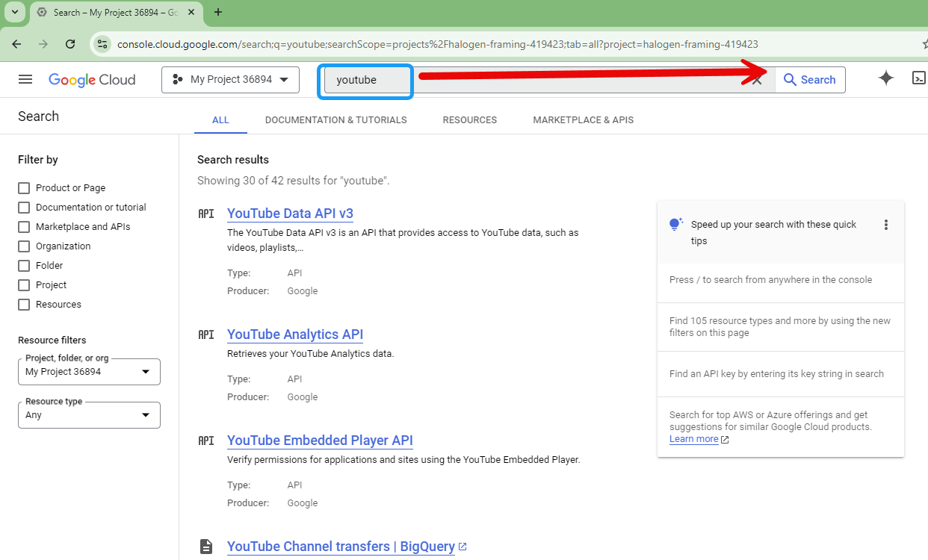
Task: Switch to Documentation & Tutorials tab
Action: 336,119
